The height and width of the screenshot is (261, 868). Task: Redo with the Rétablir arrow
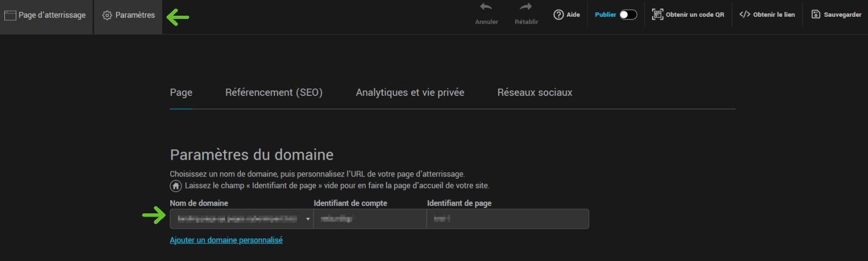click(526, 8)
